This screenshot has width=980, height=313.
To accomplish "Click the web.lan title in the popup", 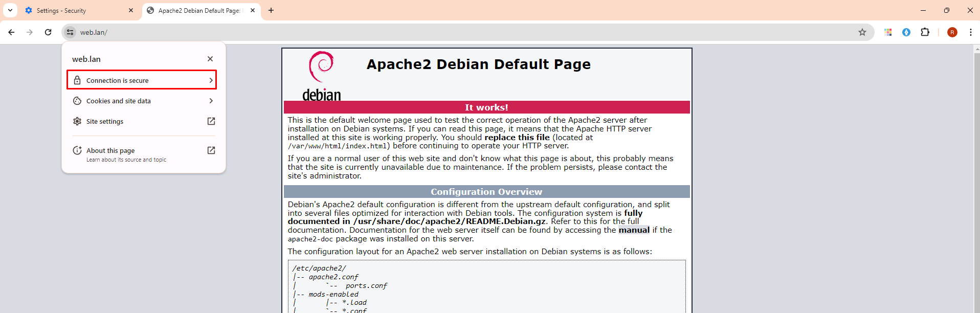I will click(86, 59).
